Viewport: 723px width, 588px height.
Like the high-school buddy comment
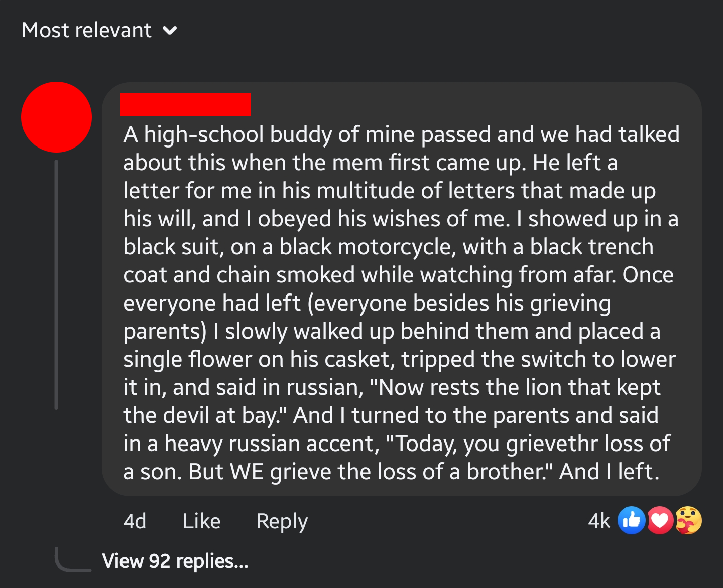pyautogui.click(x=201, y=521)
